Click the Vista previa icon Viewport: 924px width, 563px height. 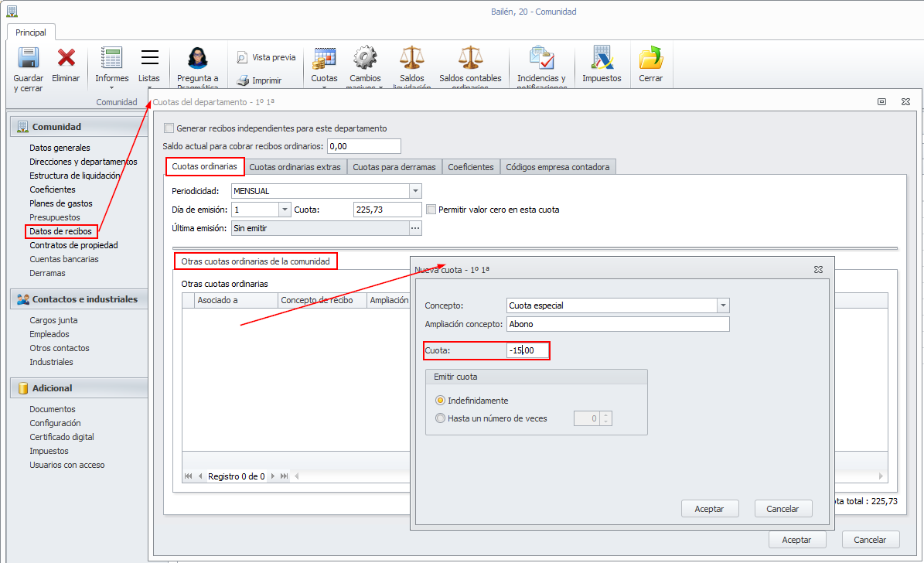click(x=242, y=57)
